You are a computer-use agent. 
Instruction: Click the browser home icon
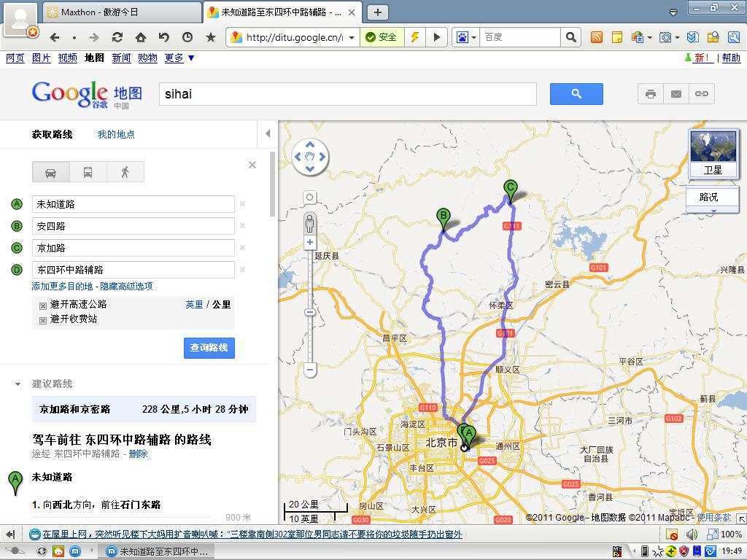(141, 37)
